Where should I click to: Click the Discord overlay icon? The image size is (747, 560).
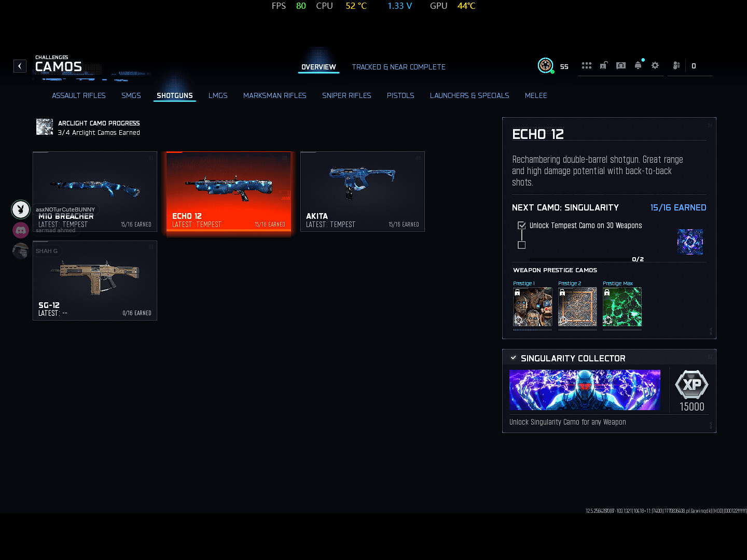pyautogui.click(x=21, y=230)
